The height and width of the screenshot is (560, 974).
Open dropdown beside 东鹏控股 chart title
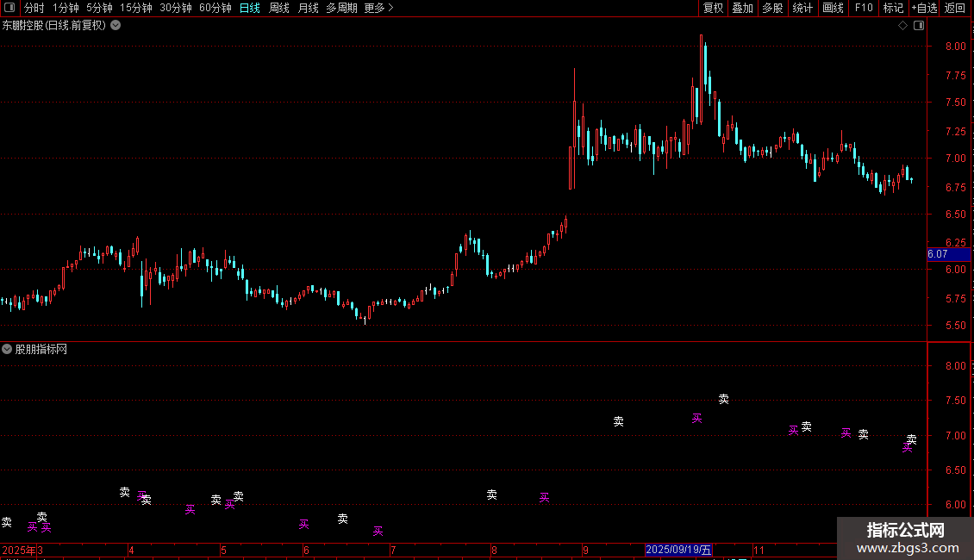116,25
